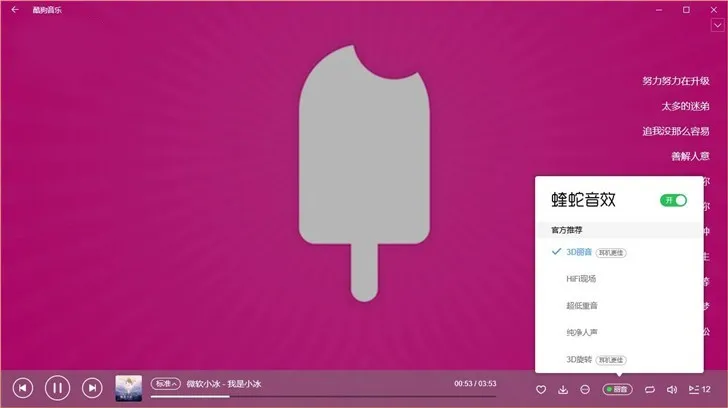
Task: Change the loop playback mode
Action: [x=650, y=389]
